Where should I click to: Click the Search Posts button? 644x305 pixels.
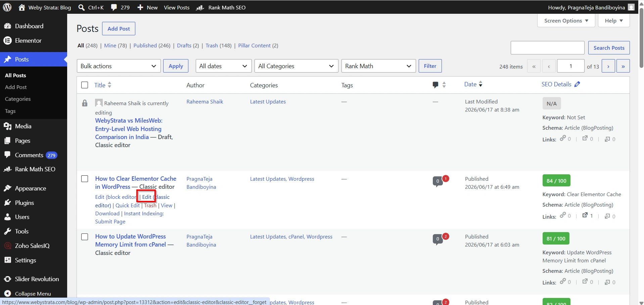coord(609,48)
